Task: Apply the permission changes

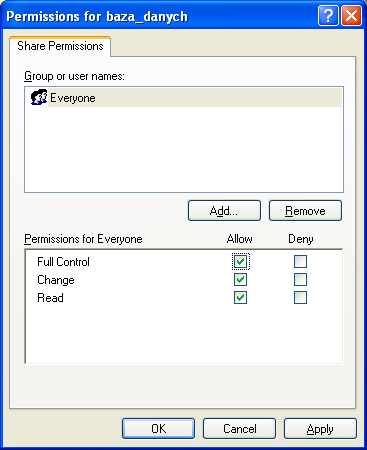Action: [320, 429]
